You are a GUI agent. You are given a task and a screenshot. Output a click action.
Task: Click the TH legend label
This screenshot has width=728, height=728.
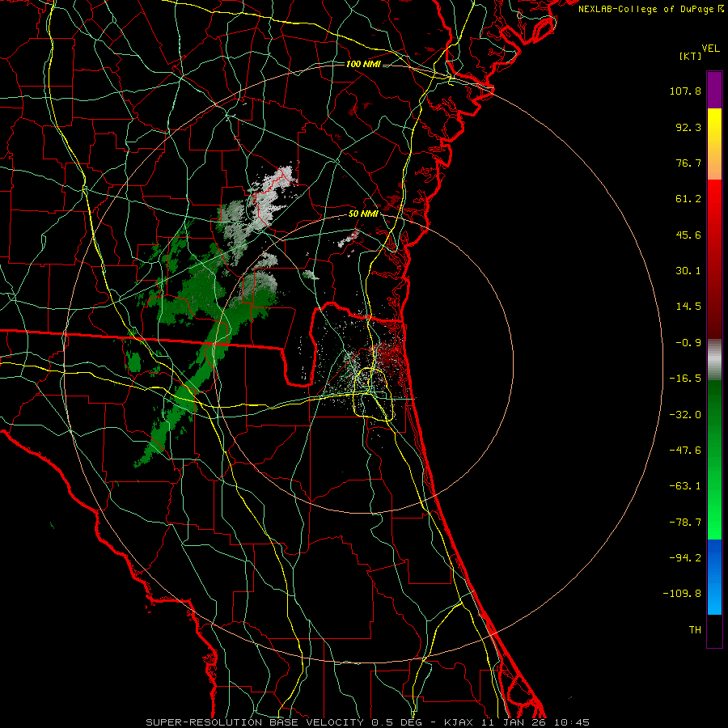(x=695, y=629)
